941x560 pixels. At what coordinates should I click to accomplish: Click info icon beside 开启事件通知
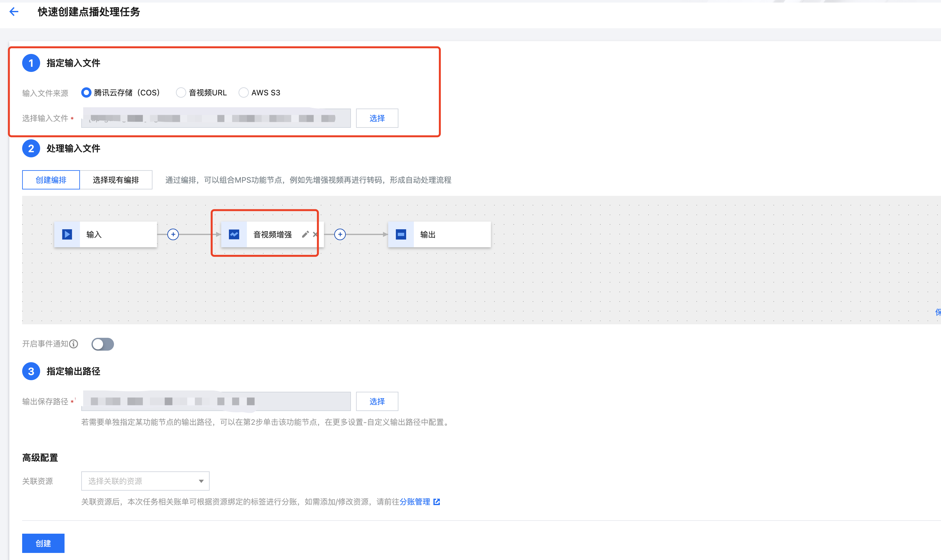(x=74, y=344)
